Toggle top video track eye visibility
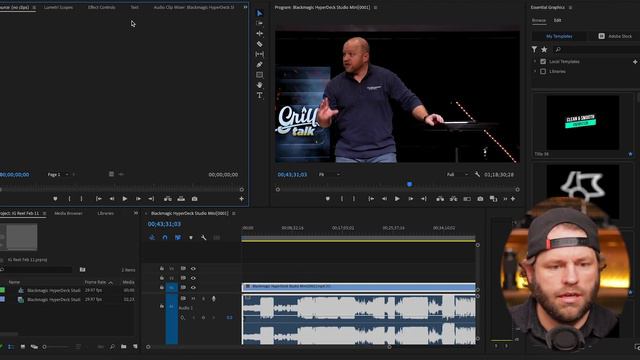This screenshot has height=360, width=640. [193, 269]
